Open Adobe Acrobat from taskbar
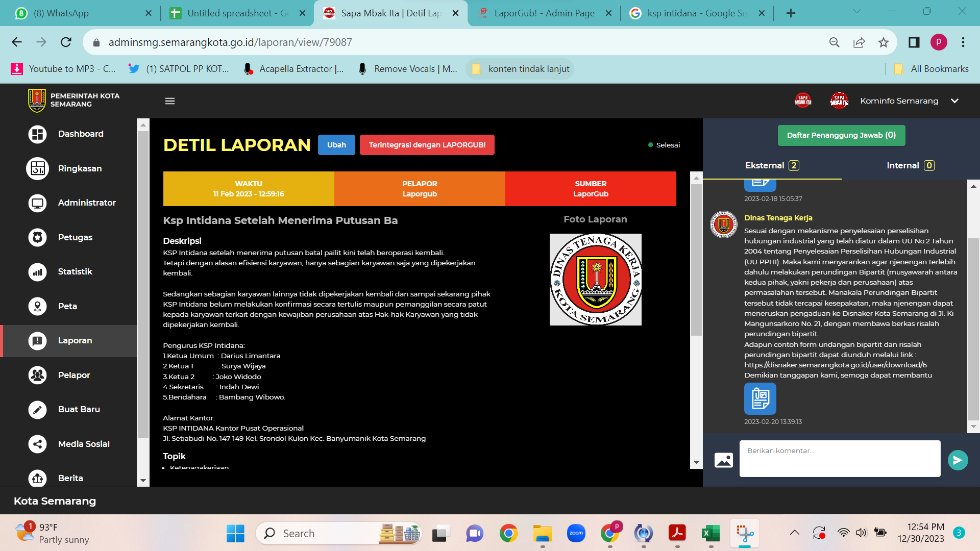The height and width of the screenshot is (551, 980). (x=677, y=533)
